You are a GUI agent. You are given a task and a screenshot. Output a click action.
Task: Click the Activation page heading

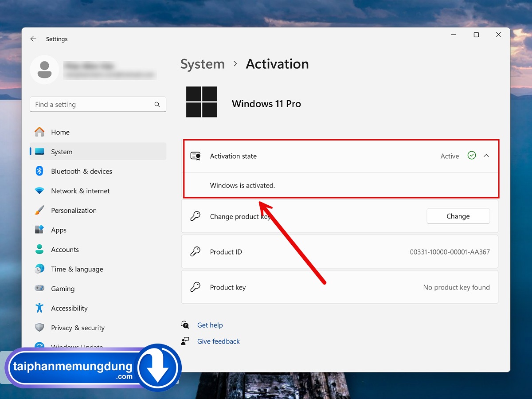point(278,64)
